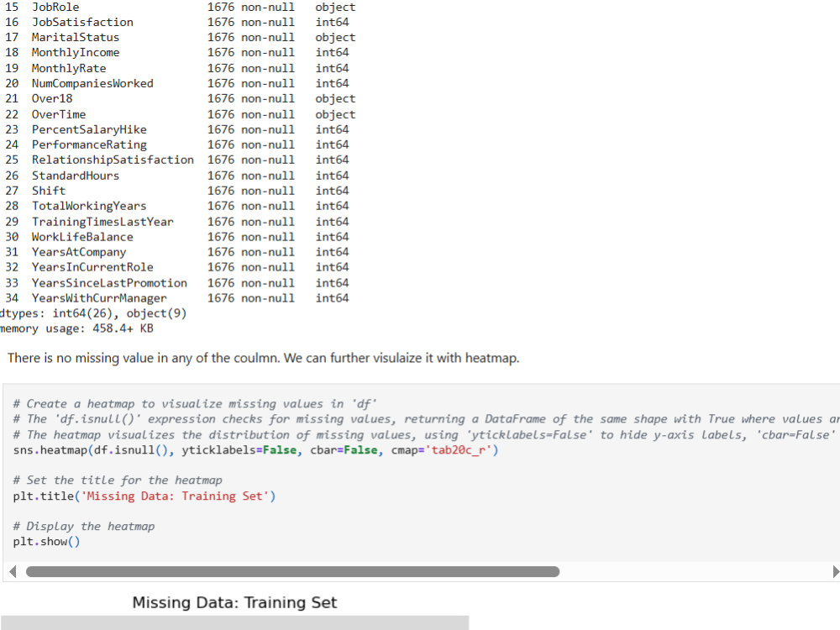Click the 'TotalWorkingYears' column name
The width and height of the screenshot is (840, 630).
(x=89, y=206)
